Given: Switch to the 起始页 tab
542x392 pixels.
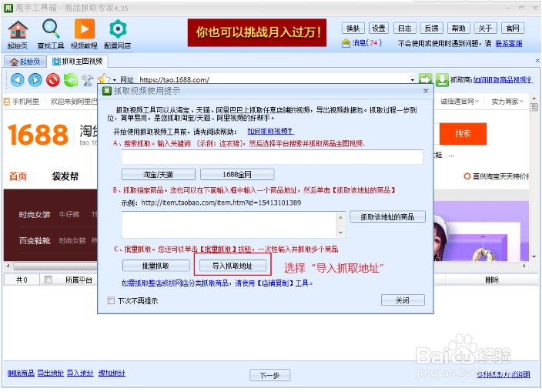Looking at the screenshot, I should (x=25, y=62).
